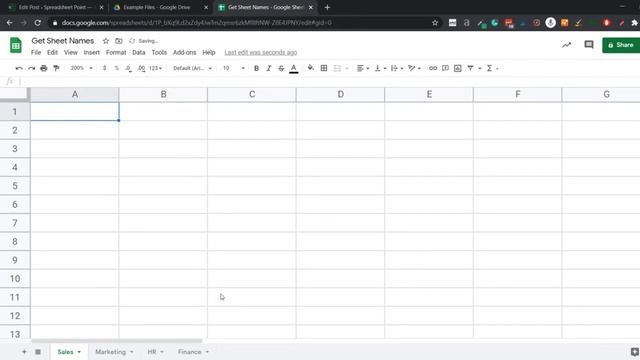Switch to Example Files Google Drive browser tab
Viewport: 640px width, 360px height.
(161, 7)
